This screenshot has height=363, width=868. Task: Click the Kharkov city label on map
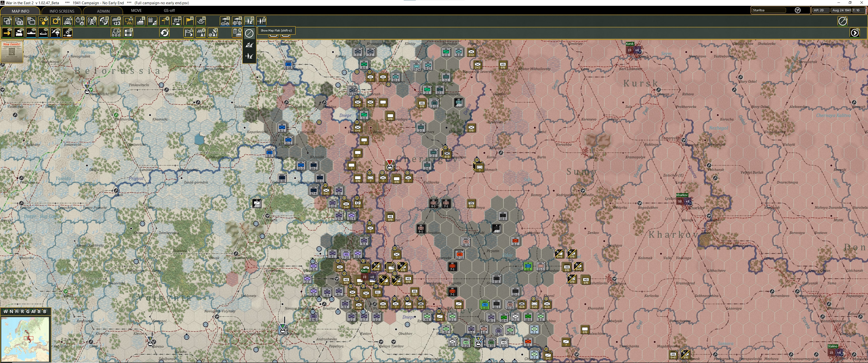tap(682, 195)
